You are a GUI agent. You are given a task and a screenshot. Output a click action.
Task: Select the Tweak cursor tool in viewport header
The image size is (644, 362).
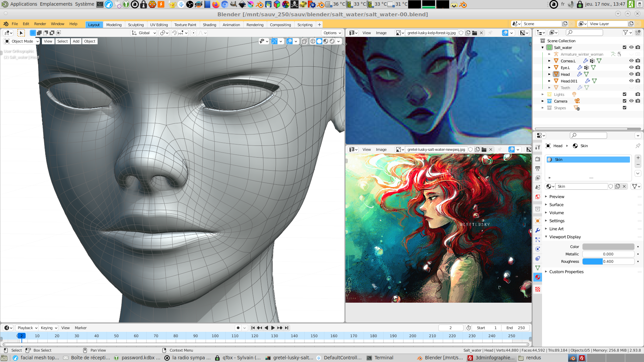(21, 33)
